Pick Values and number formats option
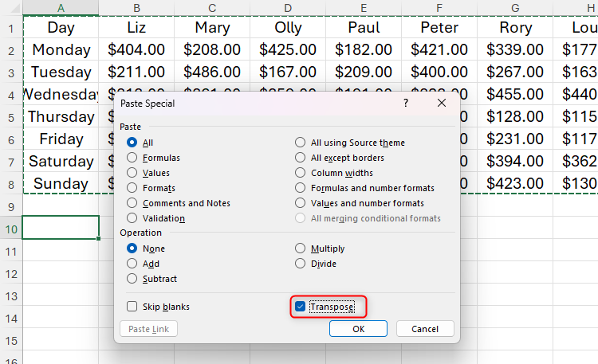The width and height of the screenshot is (598, 364). point(300,203)
